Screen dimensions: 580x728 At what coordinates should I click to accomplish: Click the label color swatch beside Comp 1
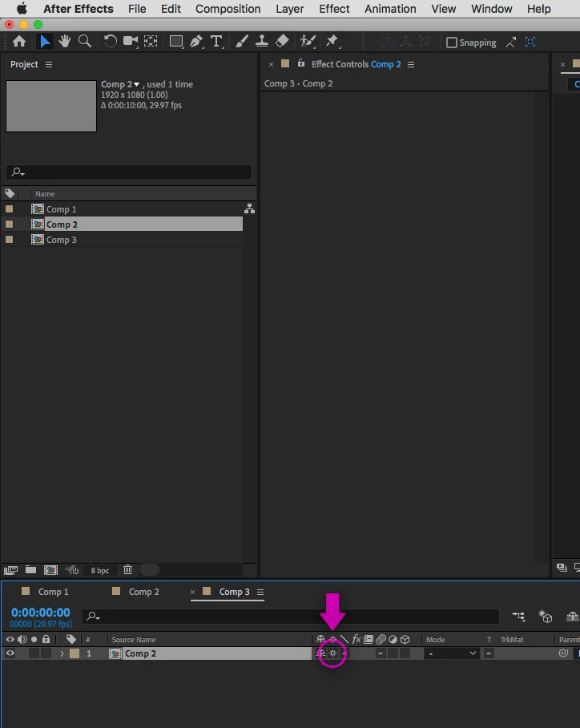point(10,209)
